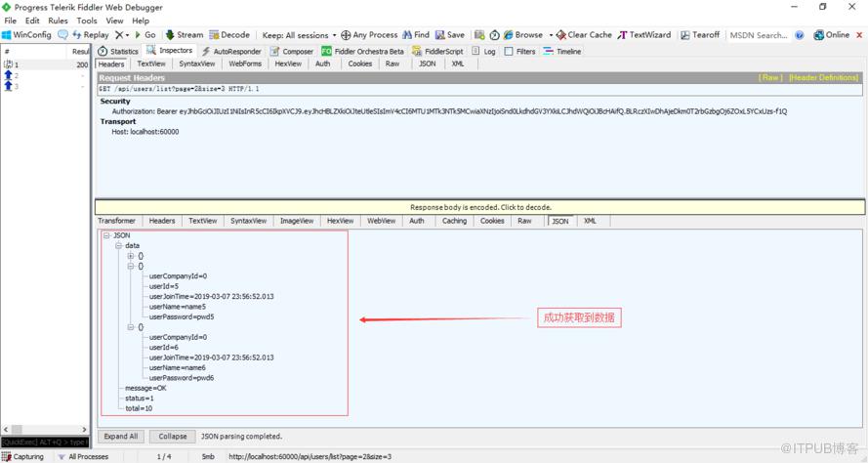The height and width of the screenshot is (463, 868).
Task: Click the Expand All button
Action: (121, 437)
